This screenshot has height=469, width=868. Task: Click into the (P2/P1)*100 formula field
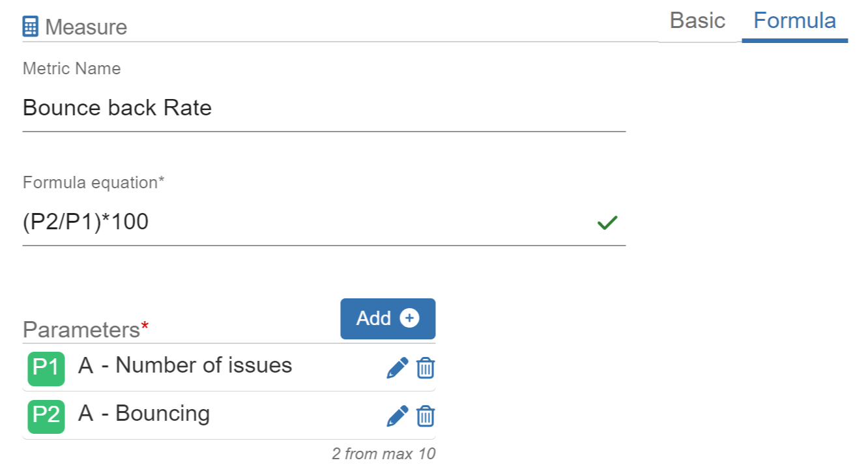coord(306,223)
